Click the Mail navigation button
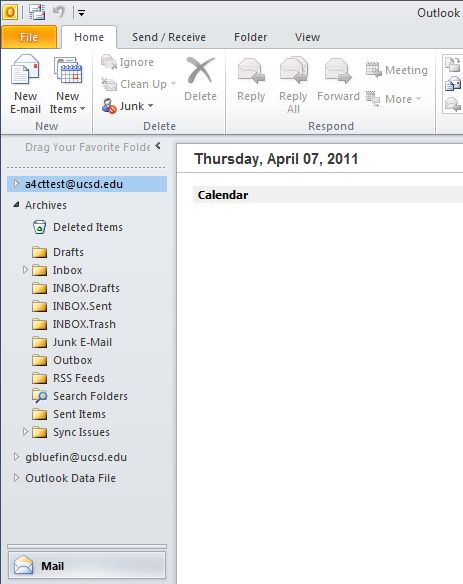Viewport: 463px width, 584px height. click(x=87, y=565)
